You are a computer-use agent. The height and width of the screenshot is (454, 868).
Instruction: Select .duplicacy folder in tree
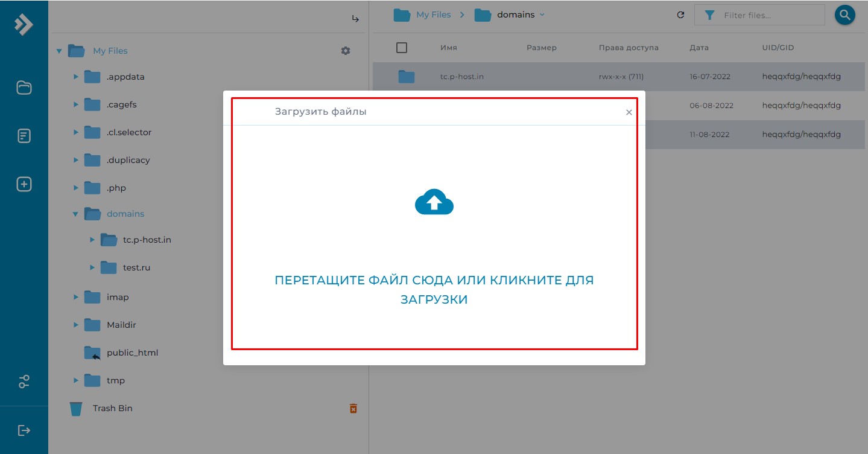point(128,160)
